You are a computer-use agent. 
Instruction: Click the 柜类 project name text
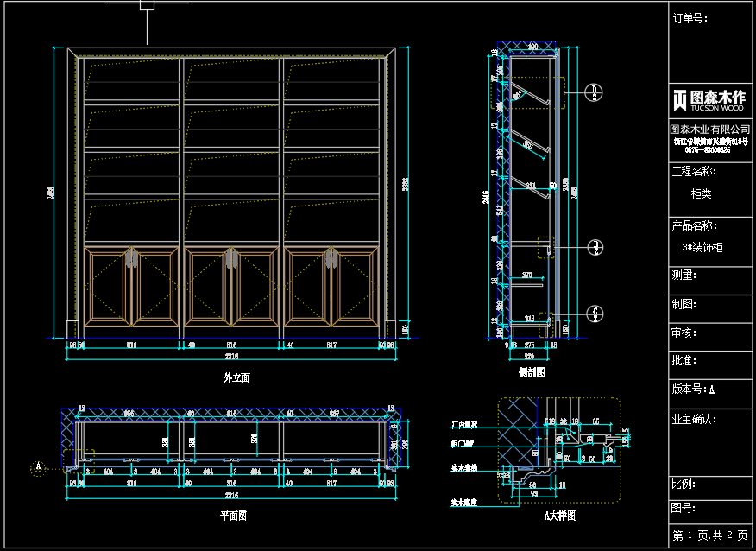tap(702, 194)
